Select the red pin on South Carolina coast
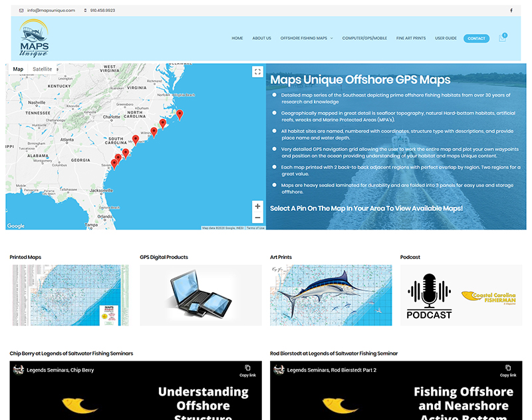The image size is (532, 420). 136,140
